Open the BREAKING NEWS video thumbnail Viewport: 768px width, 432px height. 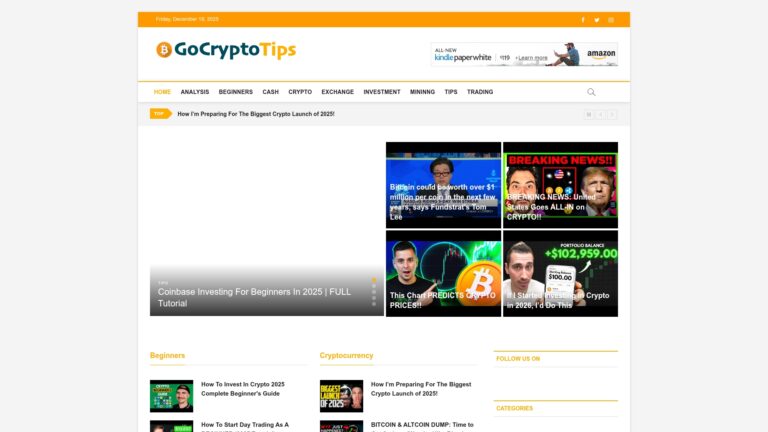(560, 185)
